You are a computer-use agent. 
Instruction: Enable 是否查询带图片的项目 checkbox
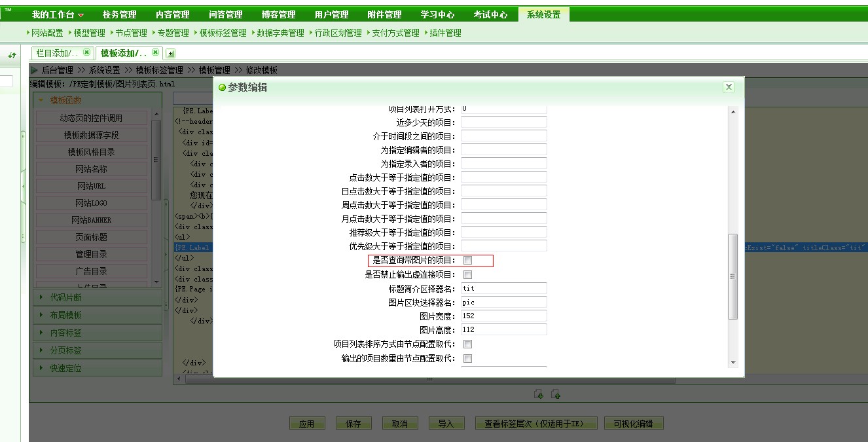click(467, 261)
